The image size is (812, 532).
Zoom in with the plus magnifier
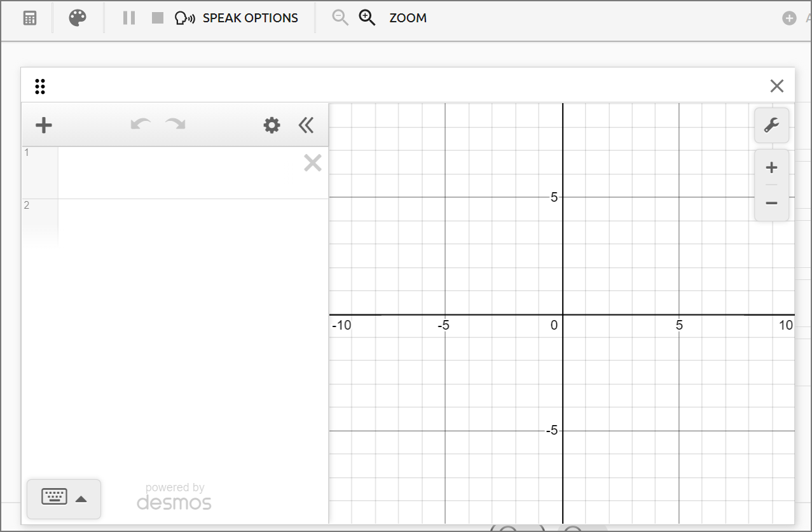coord(368,18)
